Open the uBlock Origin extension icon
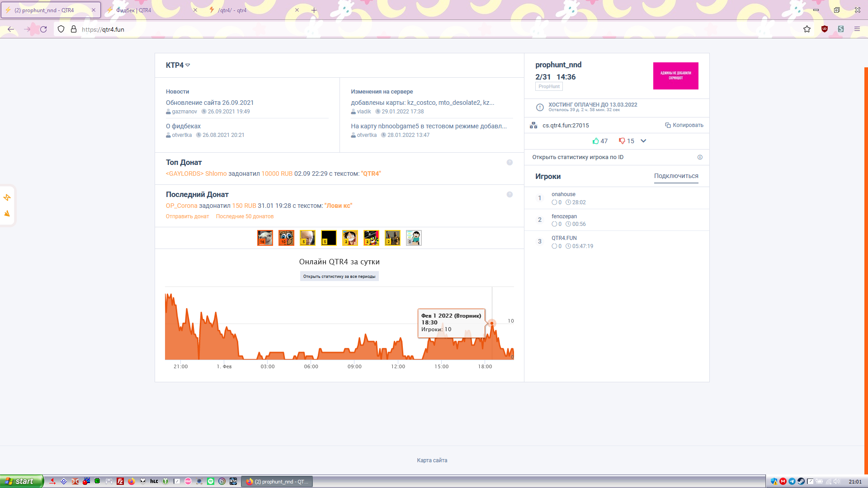This screenshot has height=488, width=868. [x=825, y=29]
